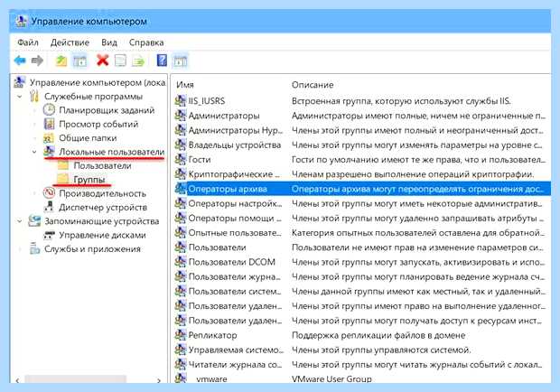
Task: Select the Управляемая системо... group
Action: coord(236,350)
